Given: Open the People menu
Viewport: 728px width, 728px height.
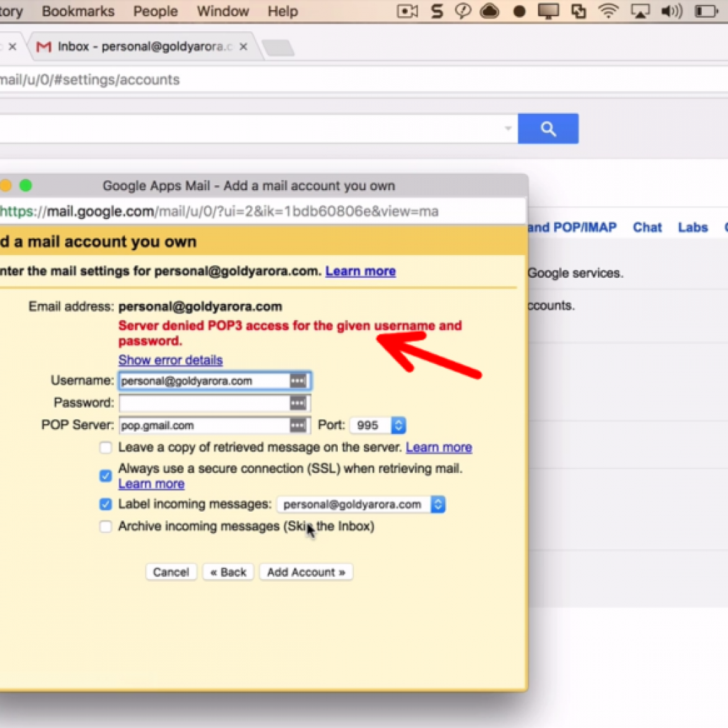Looking at the screenshot, I should tap(155, 11).
